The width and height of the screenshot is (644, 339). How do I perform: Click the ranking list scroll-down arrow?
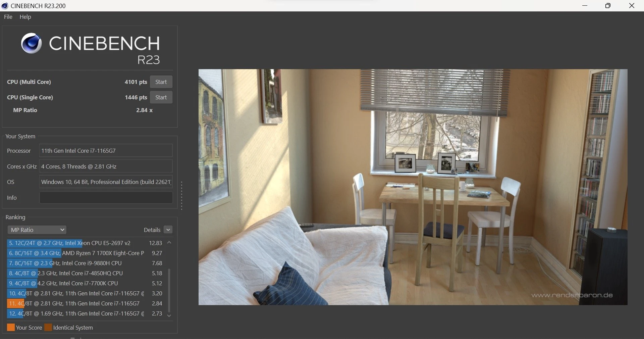click(169, 316)
